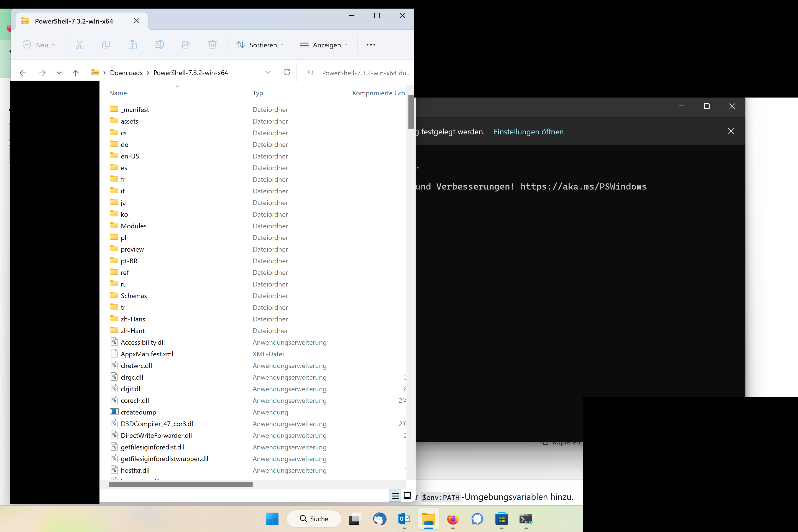The width and height of the screenshot is (798, 532).
Task: Switch to details view icon in status bar
Action: (395, 496)
